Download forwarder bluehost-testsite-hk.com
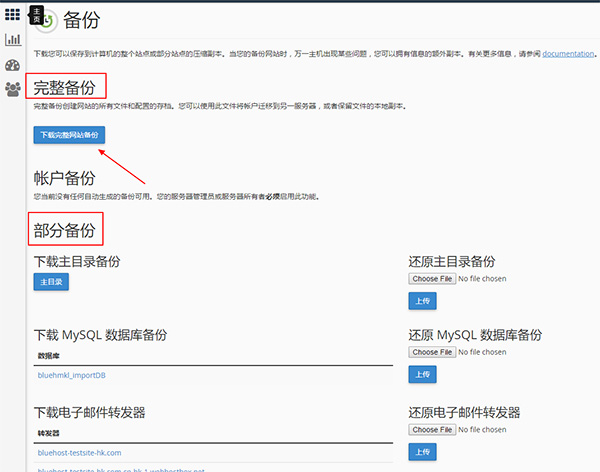 click(80, 453)
